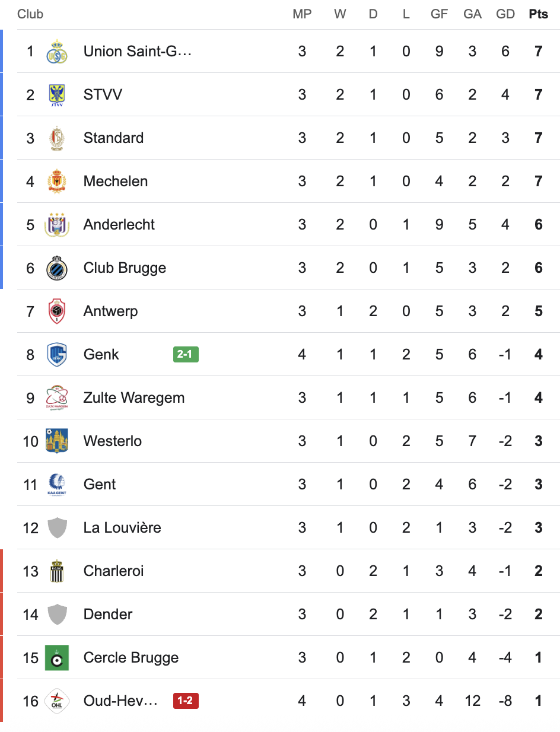
Task: Click the KAA Gent logo
Action: pos(57,485)
